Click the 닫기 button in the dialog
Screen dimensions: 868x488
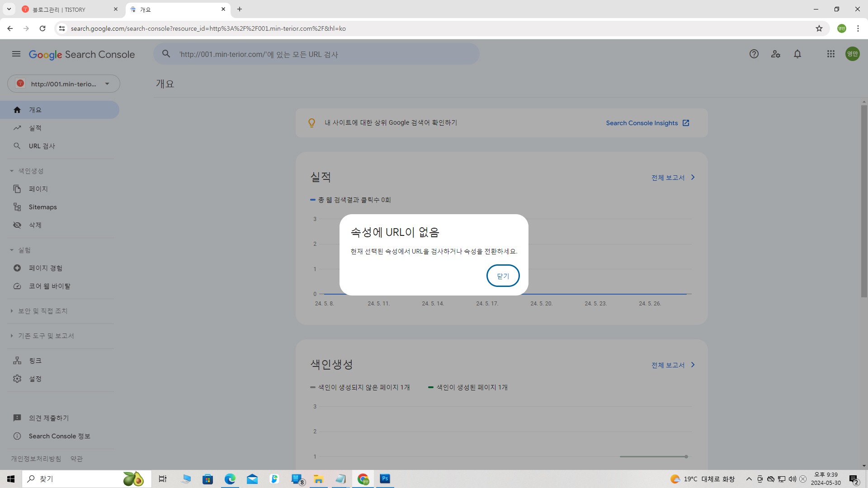(503, 276)
